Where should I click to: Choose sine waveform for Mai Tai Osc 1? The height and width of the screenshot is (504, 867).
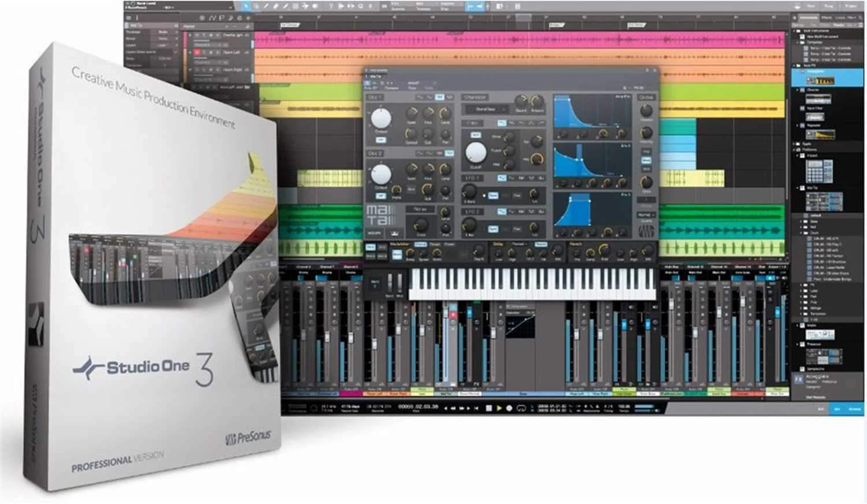[420, 97]
